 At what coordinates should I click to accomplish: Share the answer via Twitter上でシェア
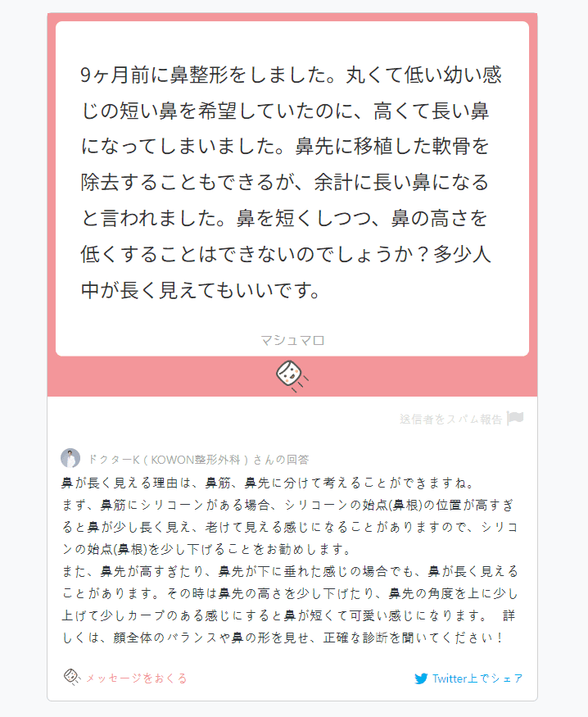(x=477, y=678)
